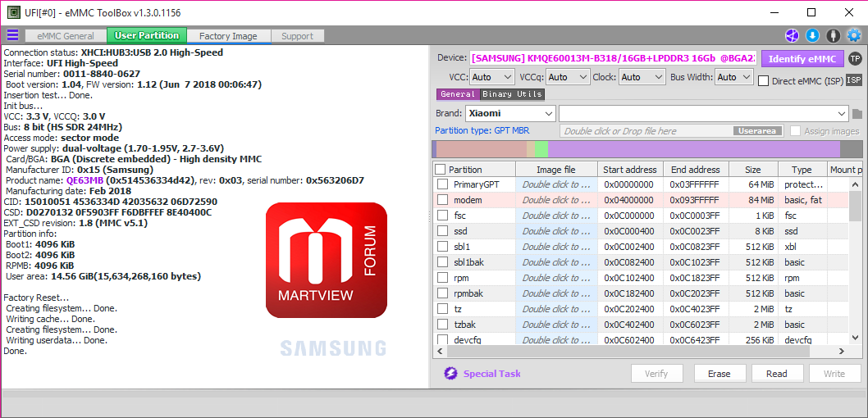Click the Write button
Viewport: 868px width, 418px height.
pos(834,374)
